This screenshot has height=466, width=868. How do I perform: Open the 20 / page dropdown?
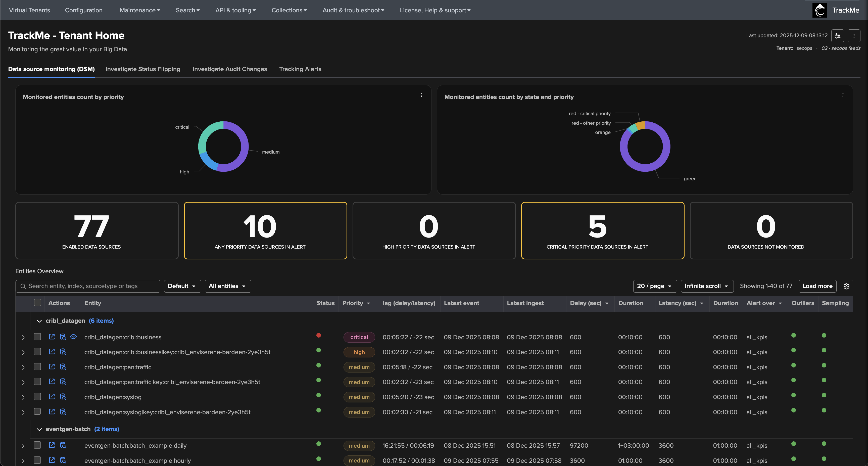[654, 286]
